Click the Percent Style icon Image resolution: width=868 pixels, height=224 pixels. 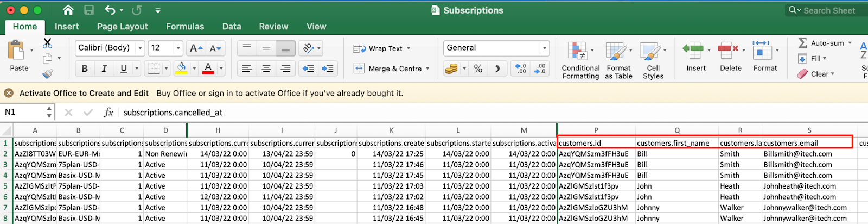coord(478,69)
